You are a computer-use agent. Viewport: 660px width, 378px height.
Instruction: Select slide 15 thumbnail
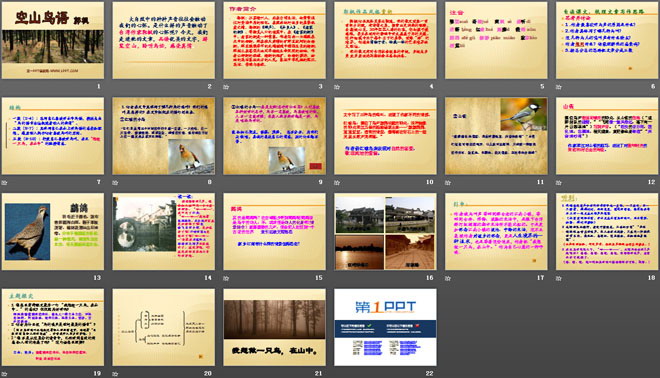[x=274, y=232]
